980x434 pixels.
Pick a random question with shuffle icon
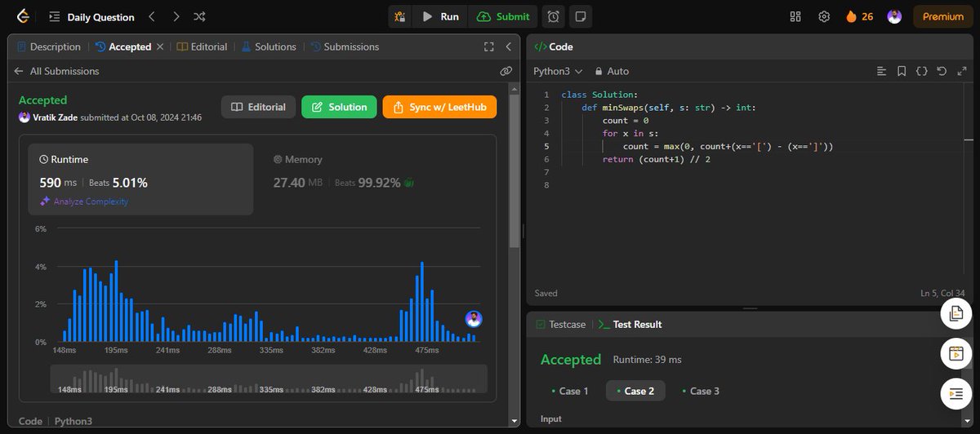[x=200, y=16]
